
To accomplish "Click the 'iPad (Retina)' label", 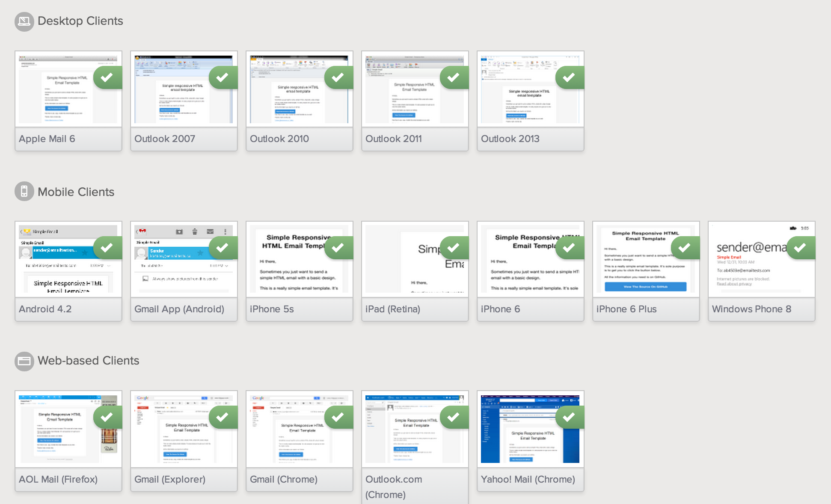I will pyautogui.click(x=393, y=309).
